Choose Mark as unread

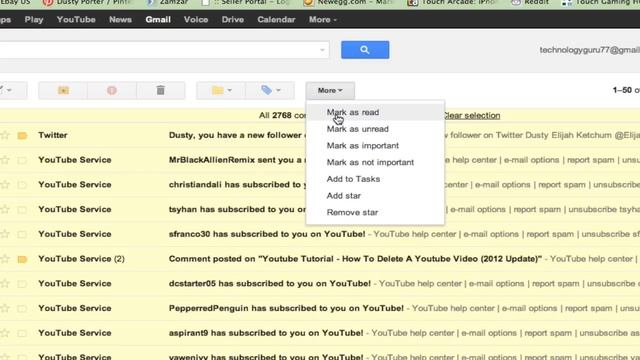375,129
